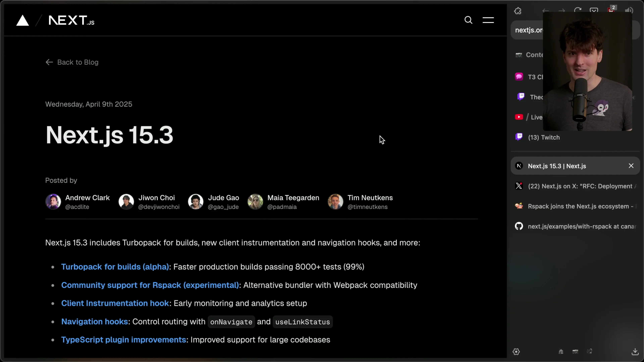644x362 pixels.
Task: Open Turbopack for builds (alpha) link
Action: pos(115,267)
